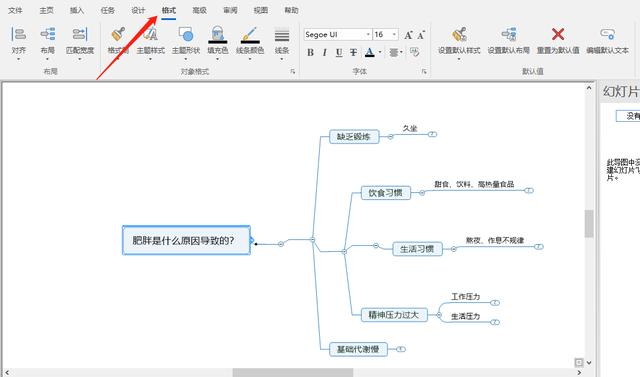Switch to the 格式 ribbon tab

(x=169, y=10)
